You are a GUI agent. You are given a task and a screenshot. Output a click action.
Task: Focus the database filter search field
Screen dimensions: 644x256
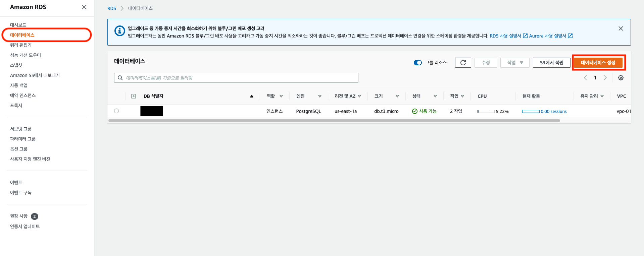click(x=236, y=78)
